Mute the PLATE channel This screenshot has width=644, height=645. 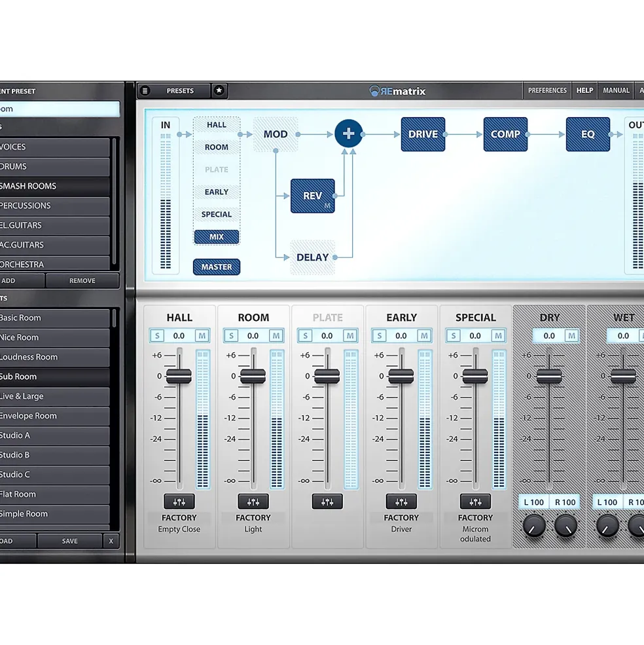tap(350, 336)
